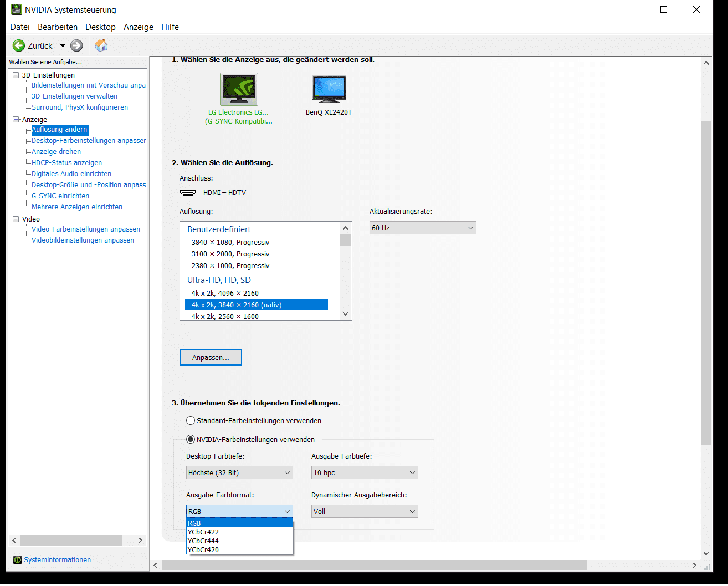Screen dimensions: 728x586
Task: Open Desktop-Größe und -Position anpassen
Action: point(89,185)
